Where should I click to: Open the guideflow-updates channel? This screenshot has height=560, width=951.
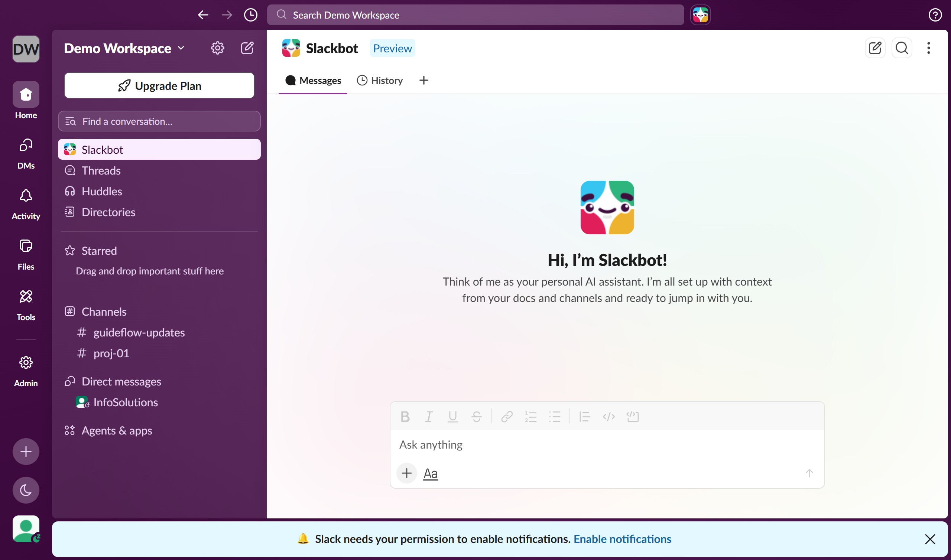(159, 332)
